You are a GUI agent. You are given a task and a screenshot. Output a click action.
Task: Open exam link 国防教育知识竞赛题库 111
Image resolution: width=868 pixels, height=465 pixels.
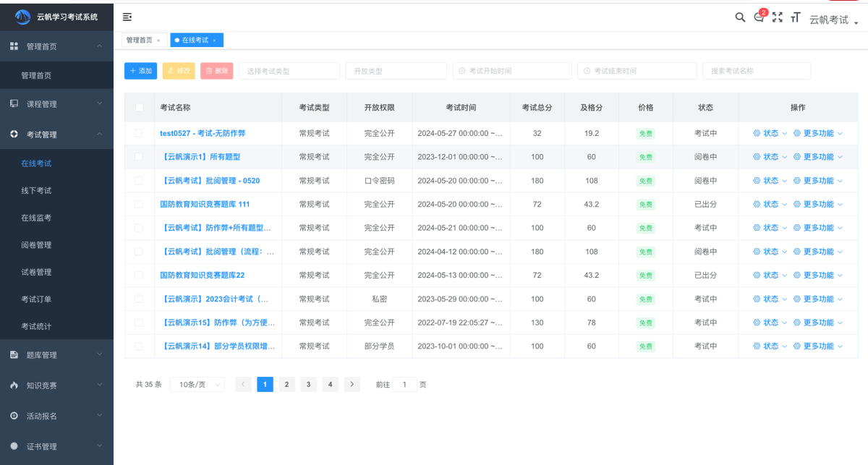coord(205,205)
